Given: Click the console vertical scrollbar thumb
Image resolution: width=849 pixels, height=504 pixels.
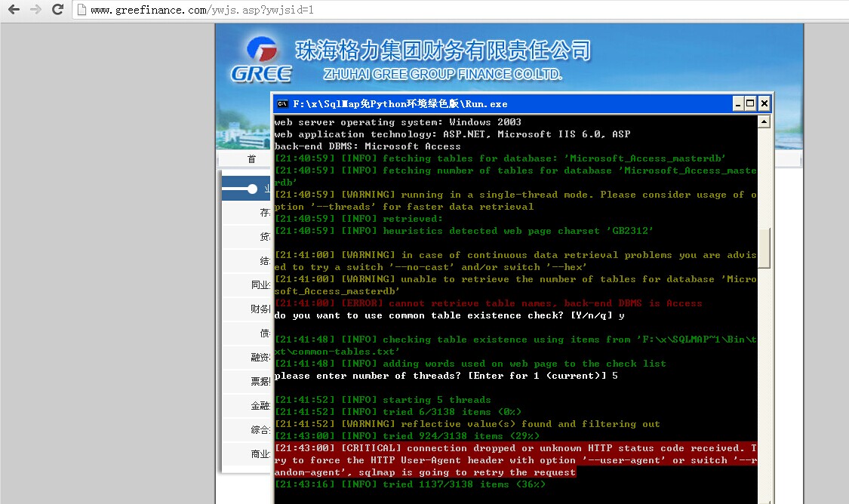Looking at the screenshot, I should coord(764,248).
